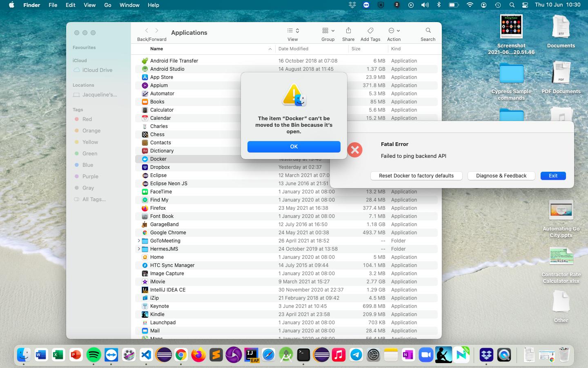
Task: Click the Diagnose & Feedback button
Action: (501, 176)
